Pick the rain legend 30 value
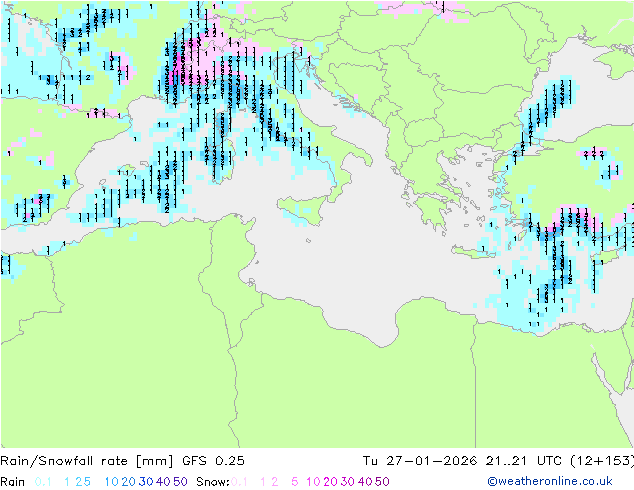Image resolution: width=634 pixels, height=490 pixels. coord(146,482)
